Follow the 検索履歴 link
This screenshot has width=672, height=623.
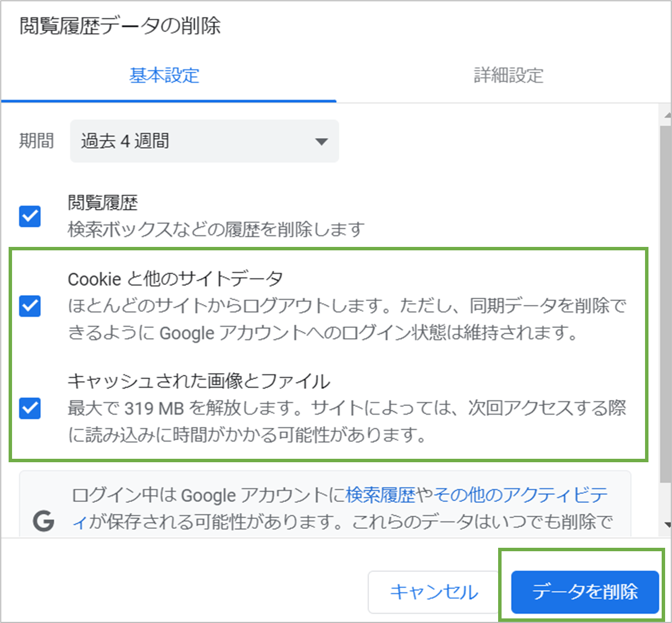coord(380,495)
